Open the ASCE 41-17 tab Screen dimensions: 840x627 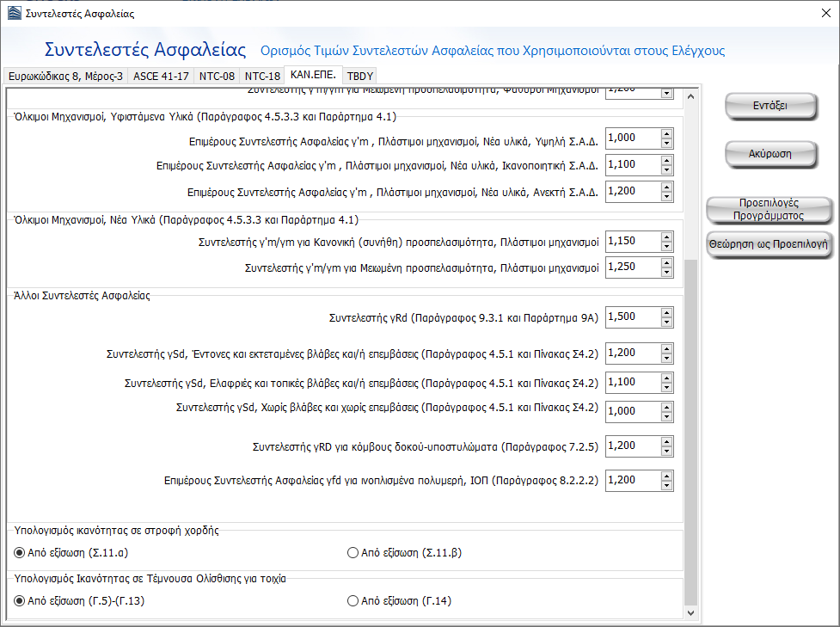pos(161,76)
